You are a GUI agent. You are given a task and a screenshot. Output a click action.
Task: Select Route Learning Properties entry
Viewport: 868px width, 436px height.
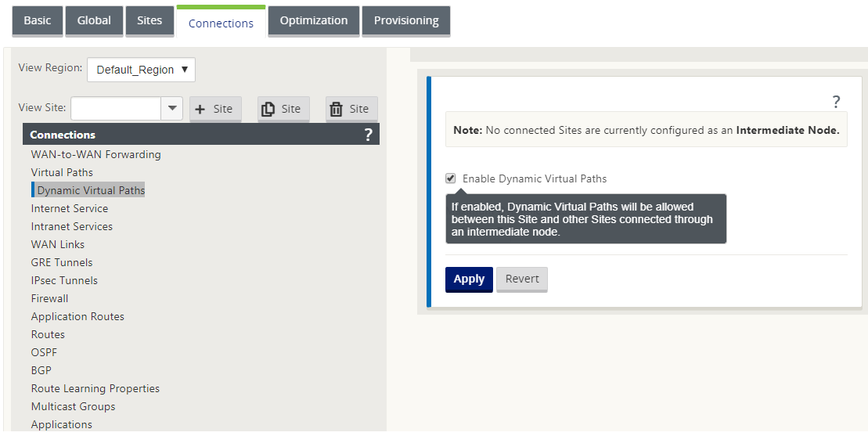pos(95,388)
